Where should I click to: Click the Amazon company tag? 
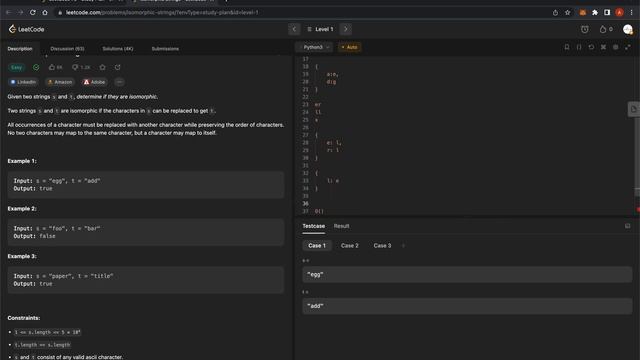pos(60,82)
